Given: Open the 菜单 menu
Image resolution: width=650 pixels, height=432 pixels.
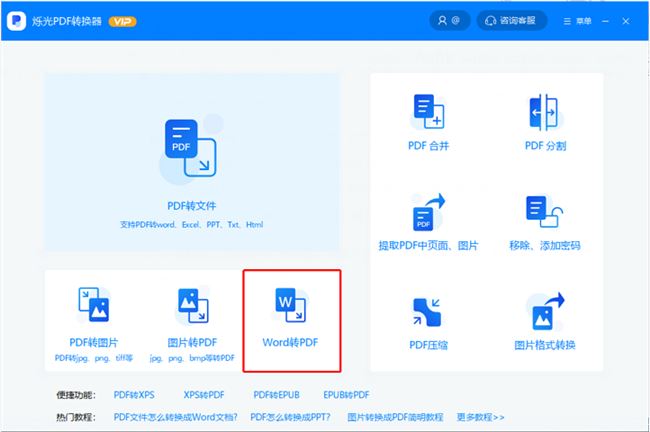Looking at the screenshot, I should 577,21.
